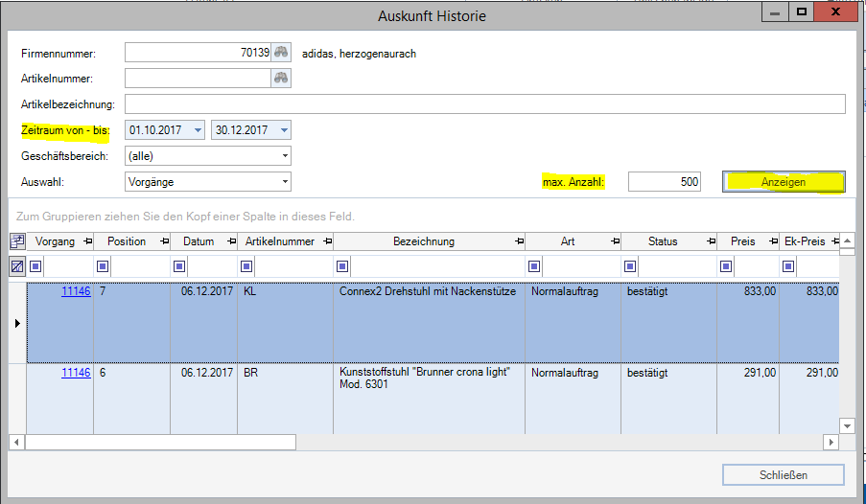
Task: Pin the Datum column header
Action: 230,241
